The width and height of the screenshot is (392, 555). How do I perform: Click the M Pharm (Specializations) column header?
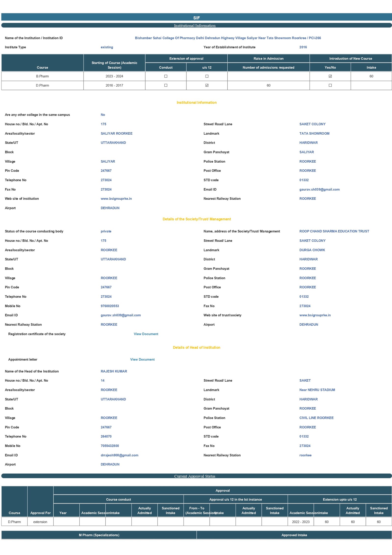click(x=99, y=535)
